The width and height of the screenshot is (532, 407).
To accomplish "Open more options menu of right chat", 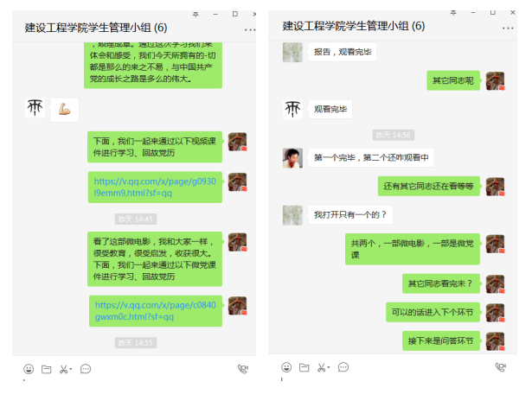I will (x=508, y=29).
